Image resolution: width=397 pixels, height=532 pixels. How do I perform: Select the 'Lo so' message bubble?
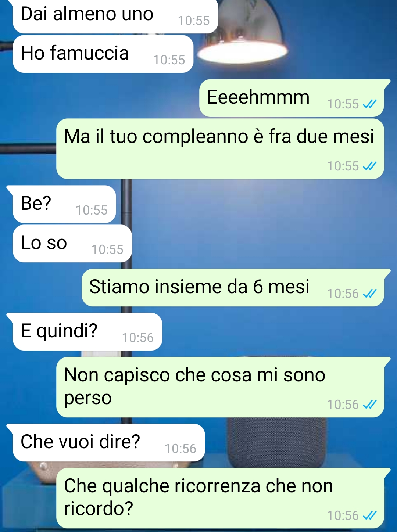(72, 244)
